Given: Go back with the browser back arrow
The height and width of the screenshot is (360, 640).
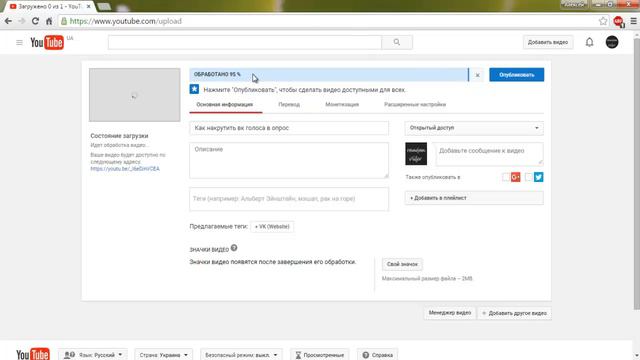Looking at the screenshot, I should point(8,21).
